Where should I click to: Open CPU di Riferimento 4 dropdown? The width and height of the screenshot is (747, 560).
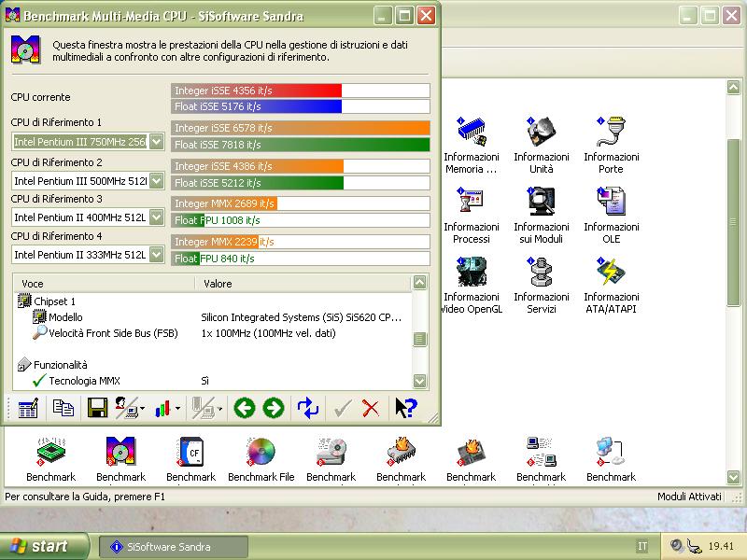tap(156, 255)
